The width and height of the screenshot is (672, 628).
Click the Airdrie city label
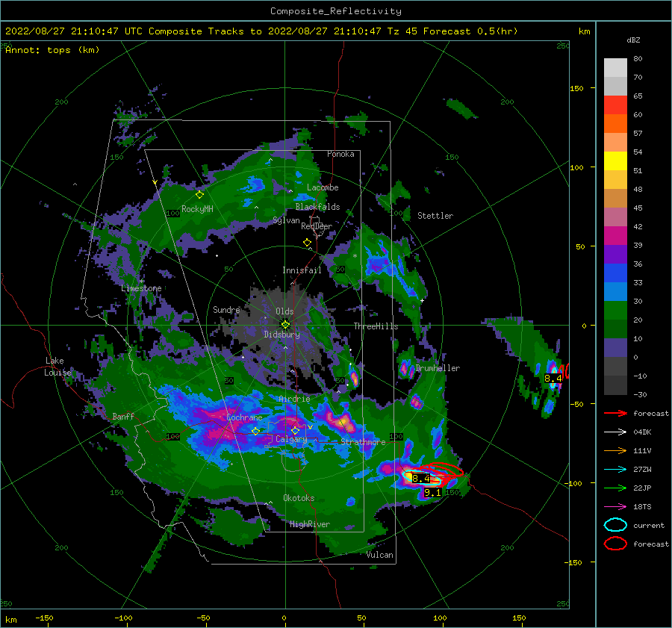coord(294,399)
